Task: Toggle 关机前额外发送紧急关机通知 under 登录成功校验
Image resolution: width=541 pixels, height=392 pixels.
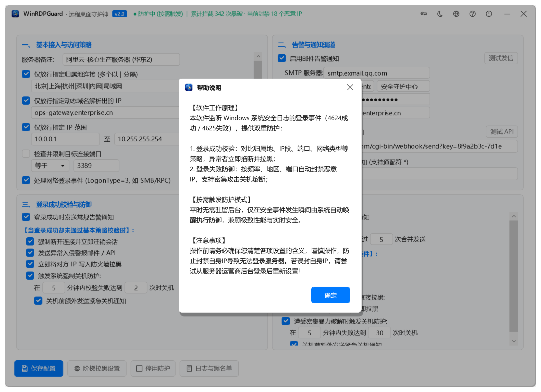Action: click(x=38, y=301)
